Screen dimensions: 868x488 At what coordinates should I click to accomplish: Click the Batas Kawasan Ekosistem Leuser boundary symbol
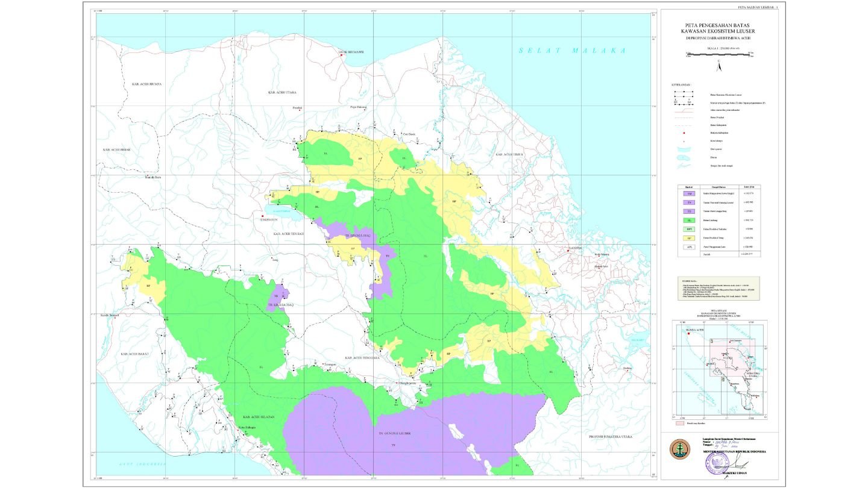tap(684, 95)
